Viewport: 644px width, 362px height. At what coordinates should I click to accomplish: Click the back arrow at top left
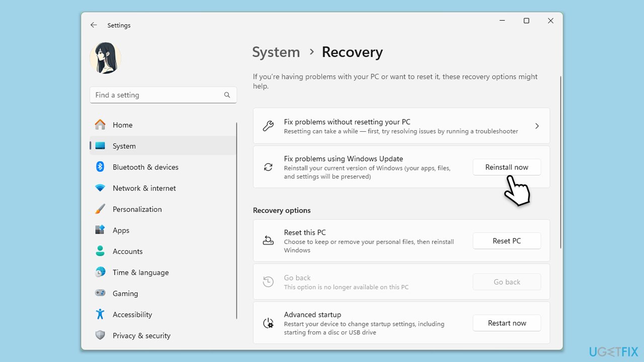pos(94,25)
